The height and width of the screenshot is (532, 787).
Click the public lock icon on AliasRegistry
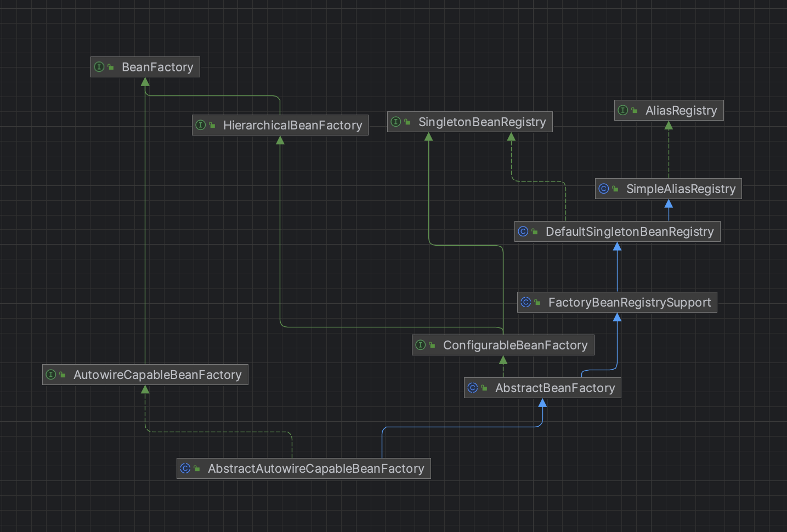635,110
